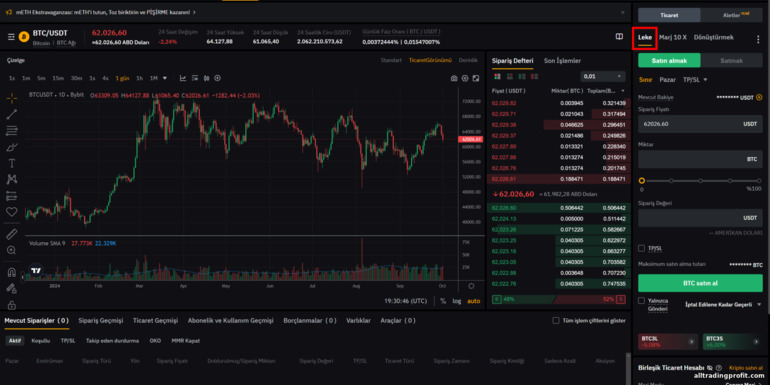Screen dimensions: 770x385
Task: Click the heart favorites tool icon
Action: [12, 212]
